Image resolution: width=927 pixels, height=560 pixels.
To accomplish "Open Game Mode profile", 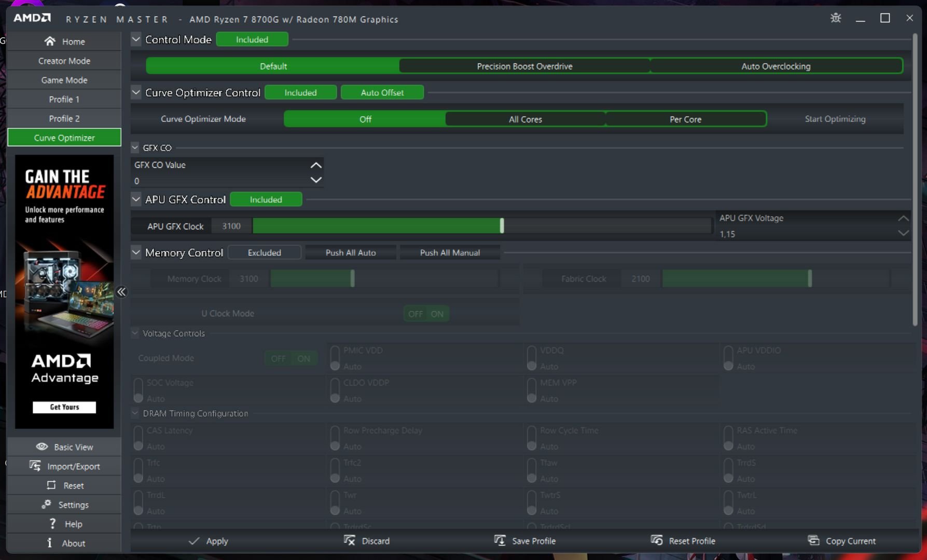I will (x=64, y=80).
